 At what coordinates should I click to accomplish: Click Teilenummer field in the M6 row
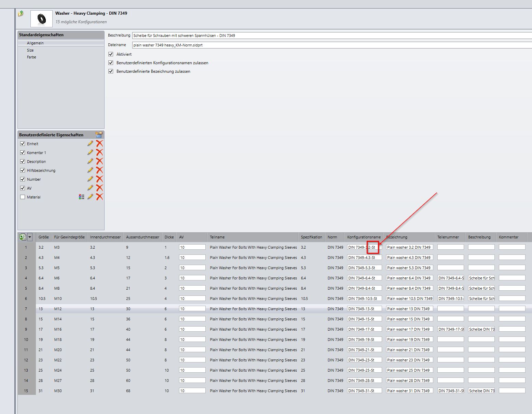451,278
